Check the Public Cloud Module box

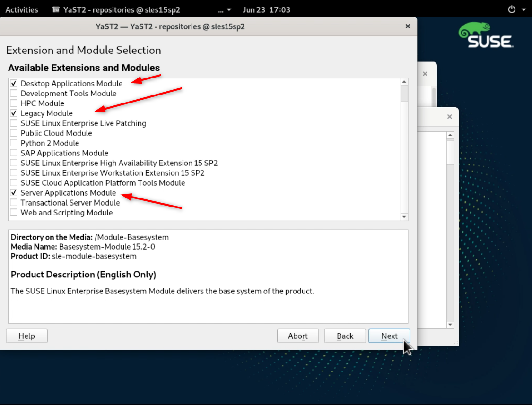[14, 133]
